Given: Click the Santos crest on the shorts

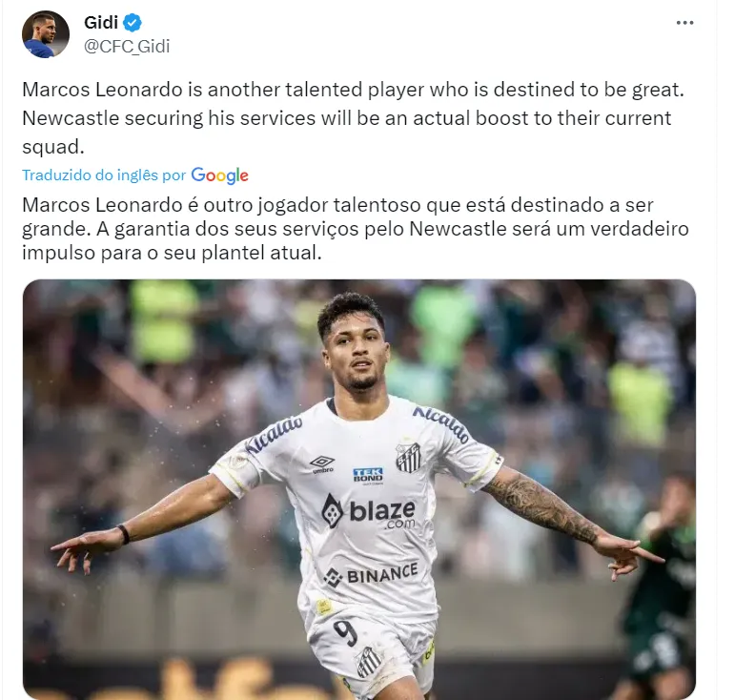Looking at the screenshot, I should click(369, 662).
